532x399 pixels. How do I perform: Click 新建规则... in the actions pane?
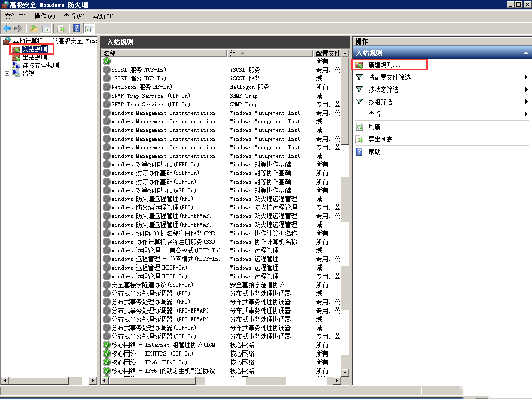tap(384, 65)
